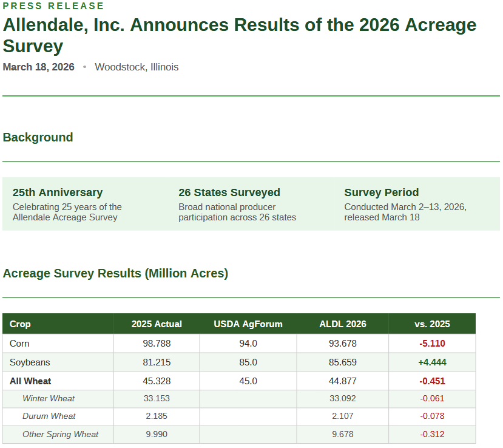
Task: Click the Background section heading
Action: pyautogui.click(x=38, y=137)
